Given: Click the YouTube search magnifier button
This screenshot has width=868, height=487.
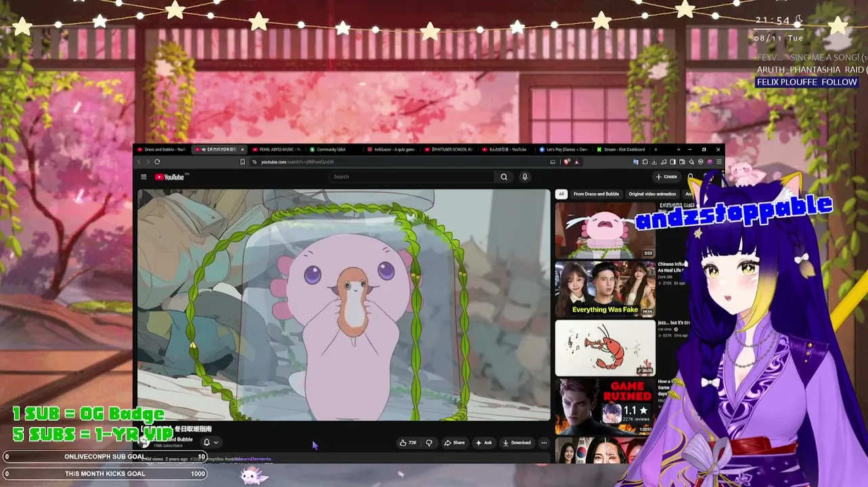Looking at the screenshot, I should [504, 177].
